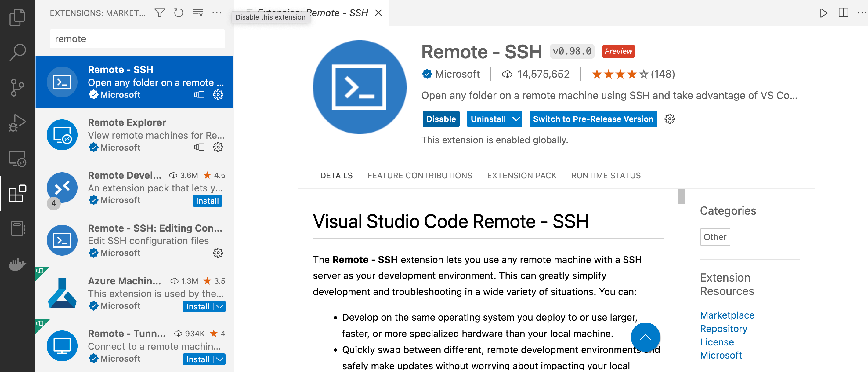Open the Runtime Status tab
868x372 pixels.
pyautogui.click(x=606, y=176)
